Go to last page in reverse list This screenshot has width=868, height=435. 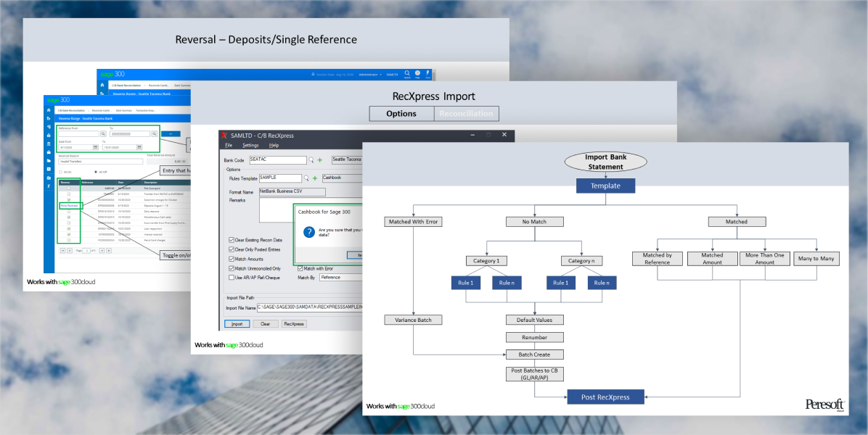pyautogui.click(x=109, y=250)
